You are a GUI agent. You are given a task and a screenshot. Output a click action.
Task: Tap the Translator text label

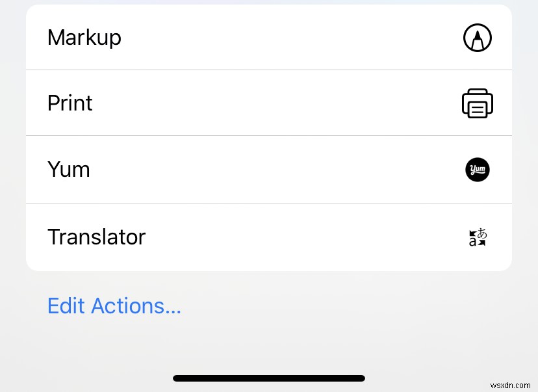click(96, 237)
